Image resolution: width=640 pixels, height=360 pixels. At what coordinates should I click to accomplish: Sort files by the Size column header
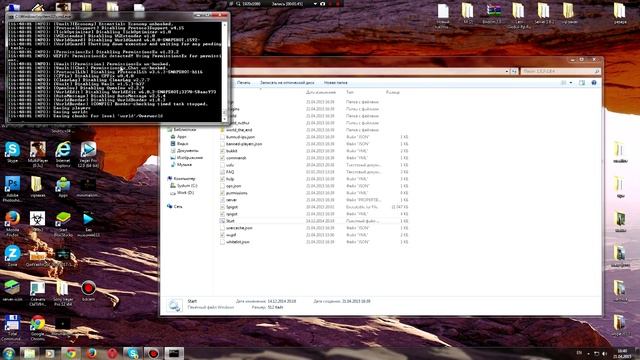[393, 93]
